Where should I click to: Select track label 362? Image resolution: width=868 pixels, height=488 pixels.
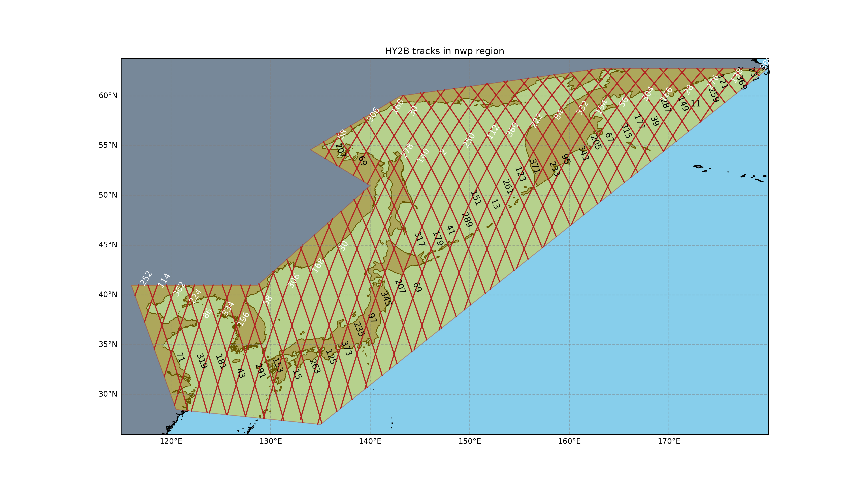coord(179,289)
